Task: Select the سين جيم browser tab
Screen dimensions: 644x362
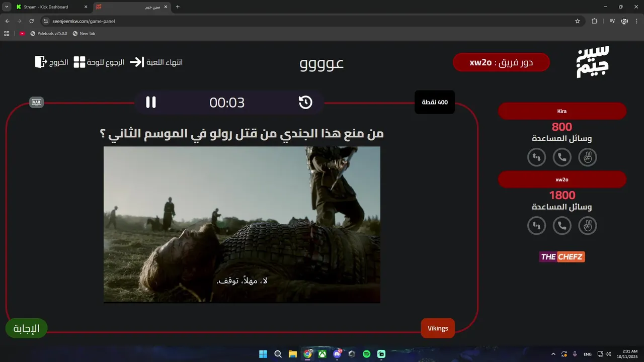Action: pyautogui.click(x=132, y=7)
